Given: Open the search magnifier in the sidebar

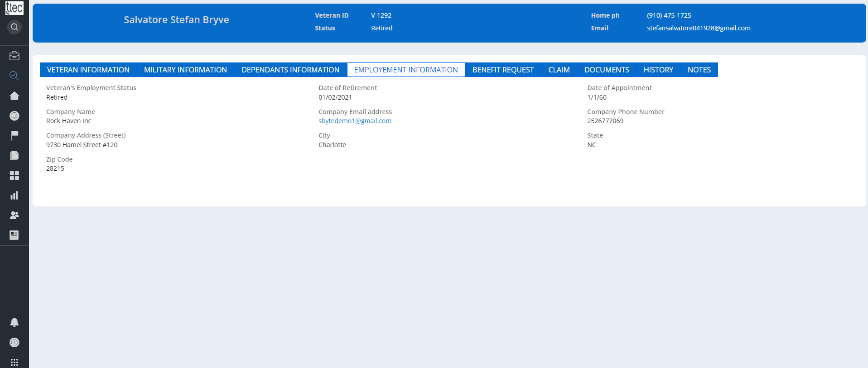Looking at the screenshot, I should 14,27.
